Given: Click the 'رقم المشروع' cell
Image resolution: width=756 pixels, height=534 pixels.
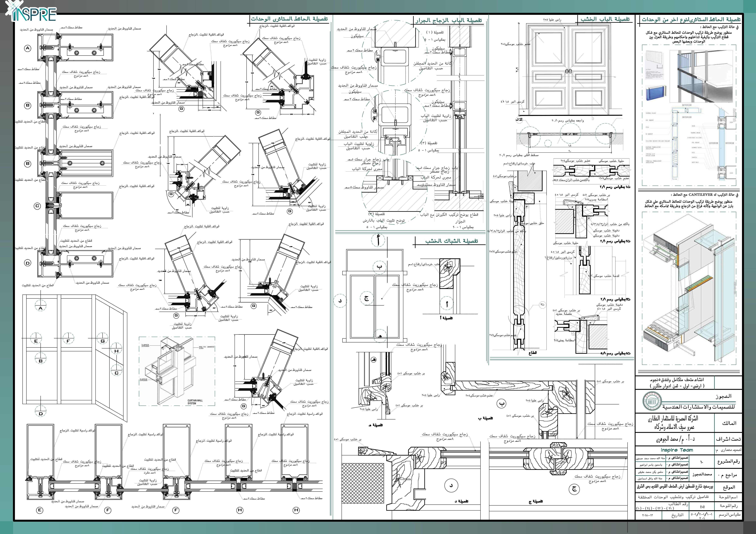Looking at the screenshot, I should click(x=728, y=462).
